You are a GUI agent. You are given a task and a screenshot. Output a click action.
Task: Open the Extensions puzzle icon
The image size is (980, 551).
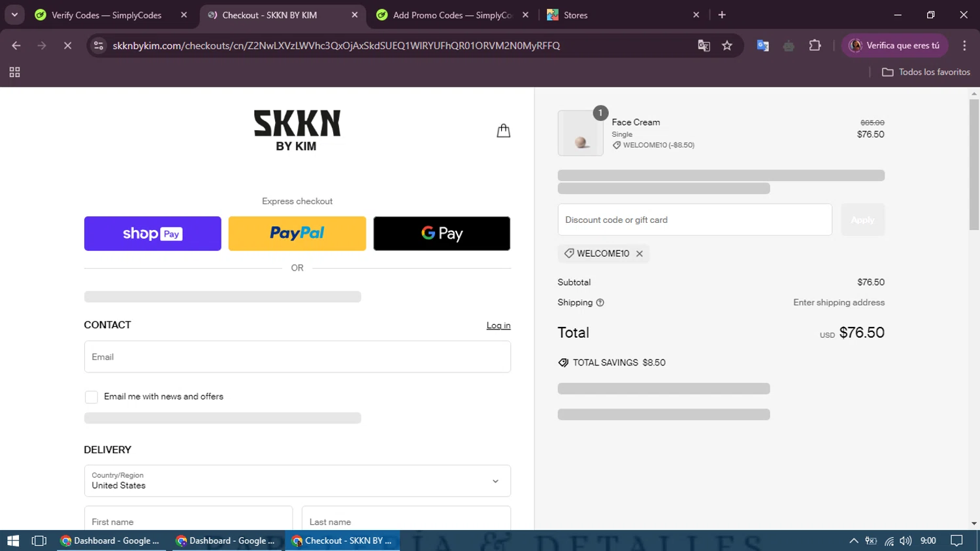pyautogui.click(x=815, y=46)
